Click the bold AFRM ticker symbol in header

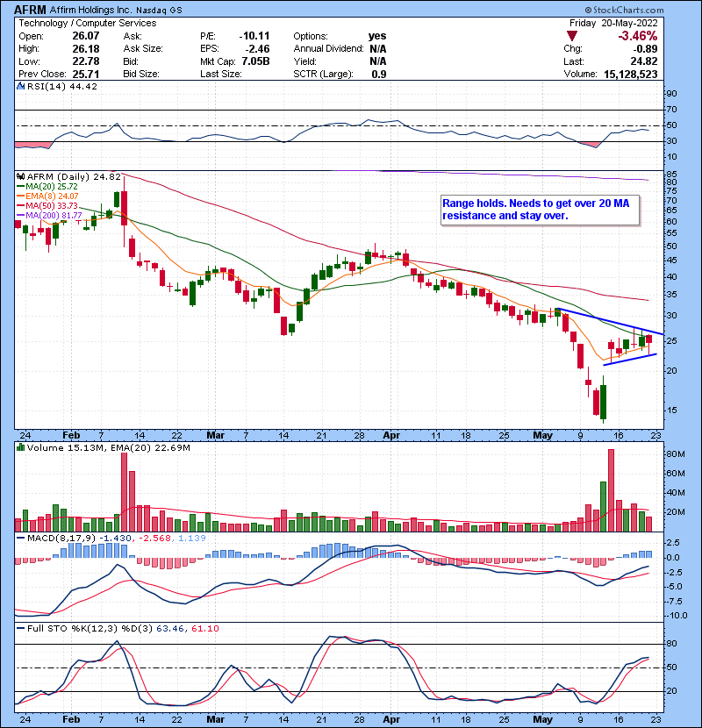point(30,10)
